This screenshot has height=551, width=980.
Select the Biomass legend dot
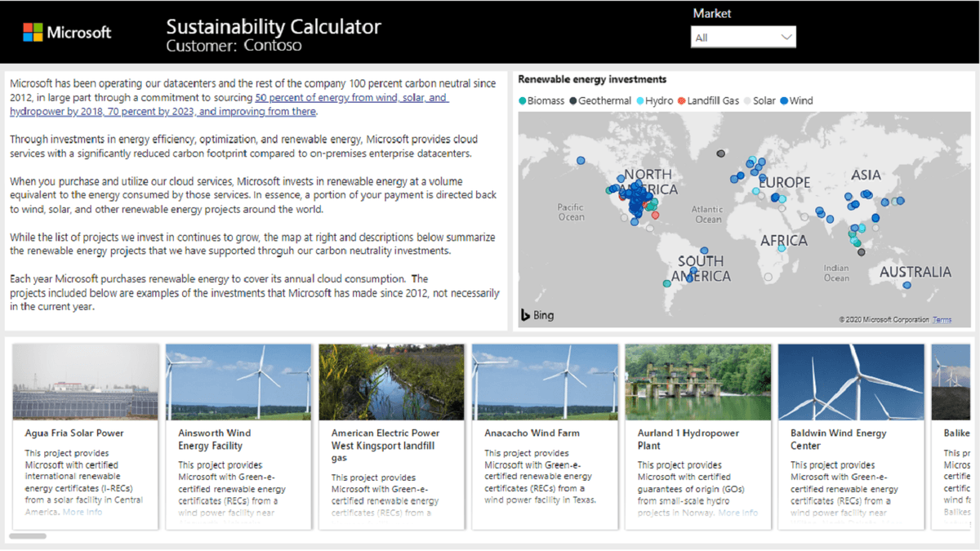click(x=523, y=101)
